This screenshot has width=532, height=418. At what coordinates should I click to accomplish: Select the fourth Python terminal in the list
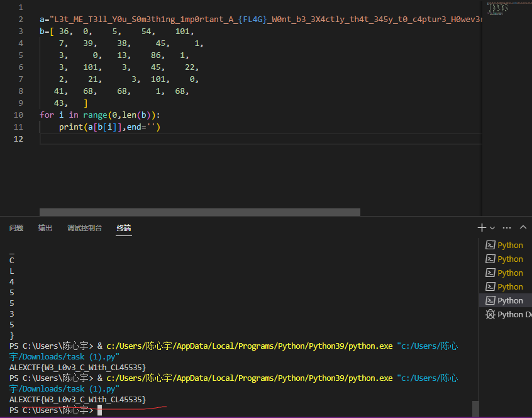pos(506,287)
